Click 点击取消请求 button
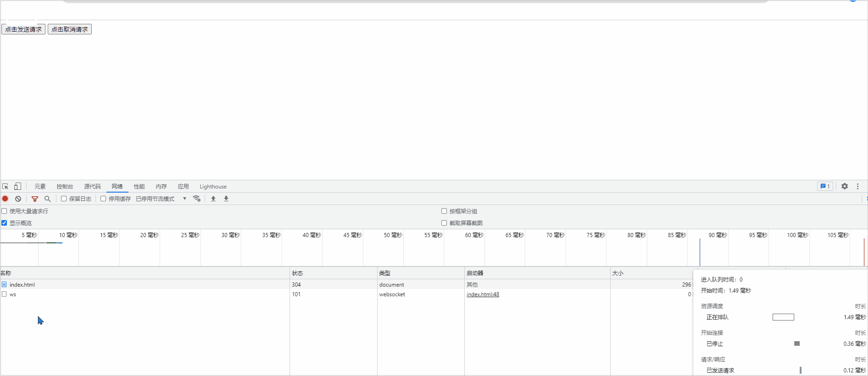868x376 pixels. click(70, 29)
